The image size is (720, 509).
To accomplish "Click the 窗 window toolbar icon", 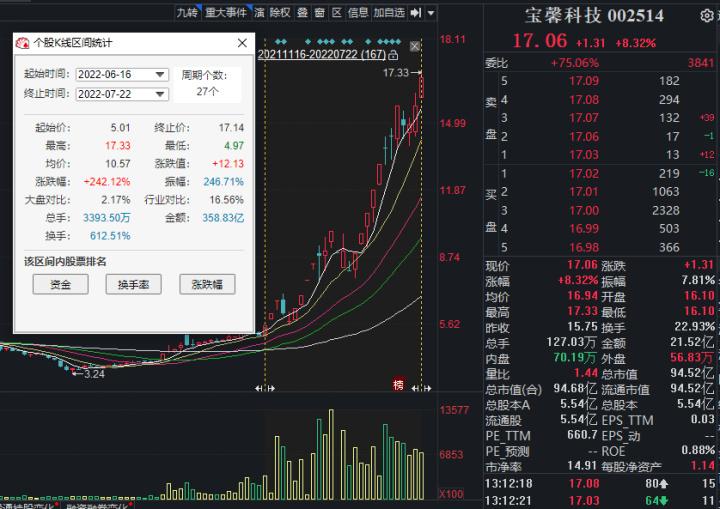I will click(320, 12).
